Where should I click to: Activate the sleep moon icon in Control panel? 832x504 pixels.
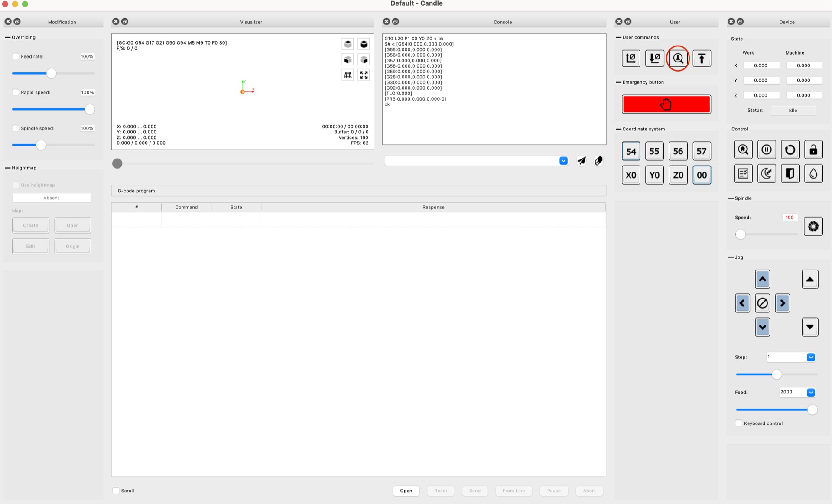tap(767, 173)
